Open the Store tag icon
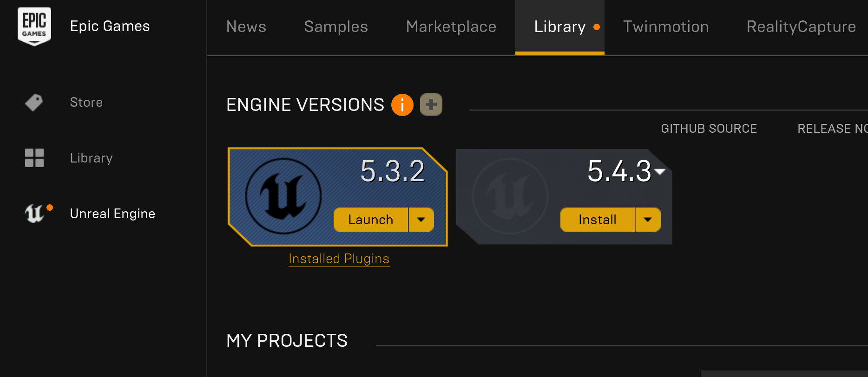868x377 pixels. 34,103
